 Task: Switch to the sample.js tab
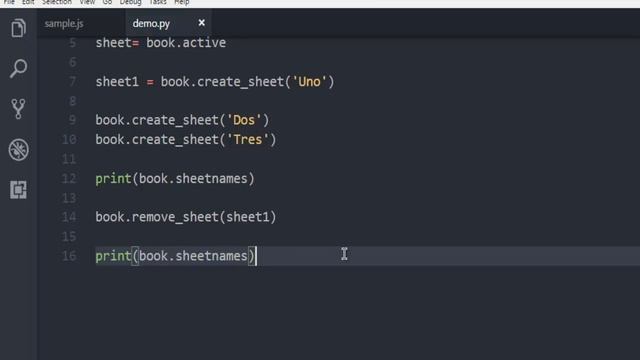[64, 24]
